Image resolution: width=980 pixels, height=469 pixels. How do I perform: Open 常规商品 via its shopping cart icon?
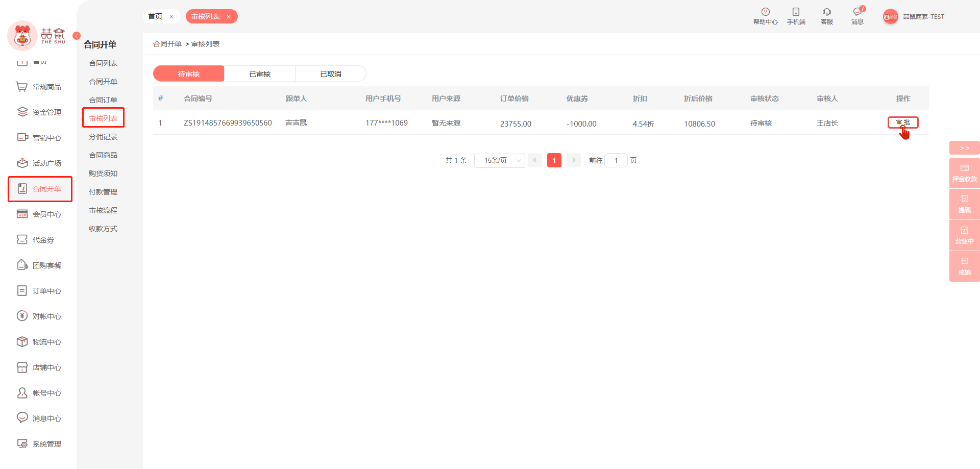coord(22,87)
